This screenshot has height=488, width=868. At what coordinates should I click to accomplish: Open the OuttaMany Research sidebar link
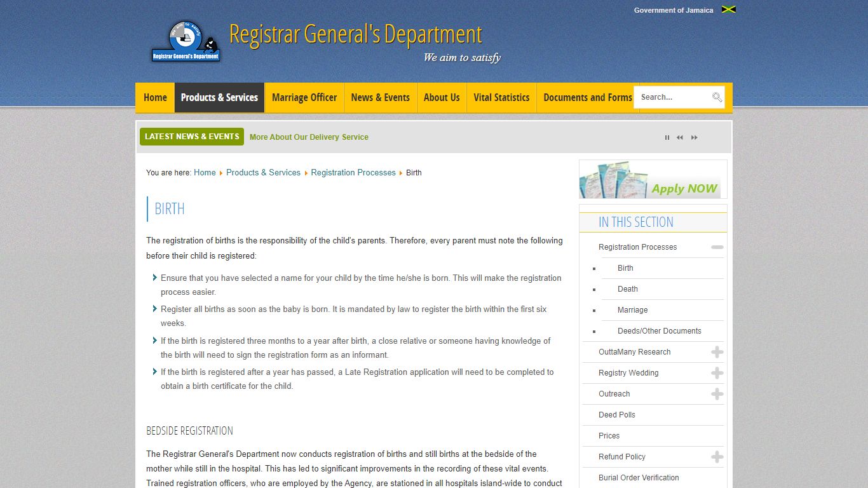tap(634, 352)
